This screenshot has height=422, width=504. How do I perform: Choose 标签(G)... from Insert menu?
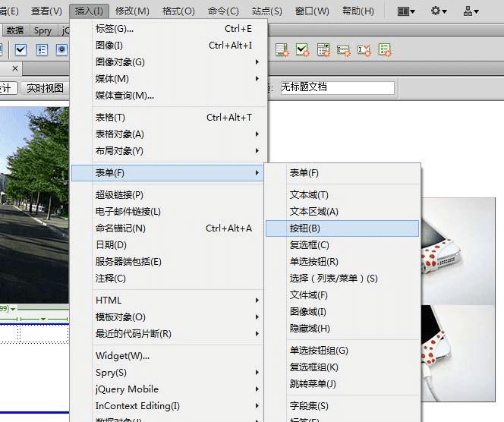click(169, 29)
